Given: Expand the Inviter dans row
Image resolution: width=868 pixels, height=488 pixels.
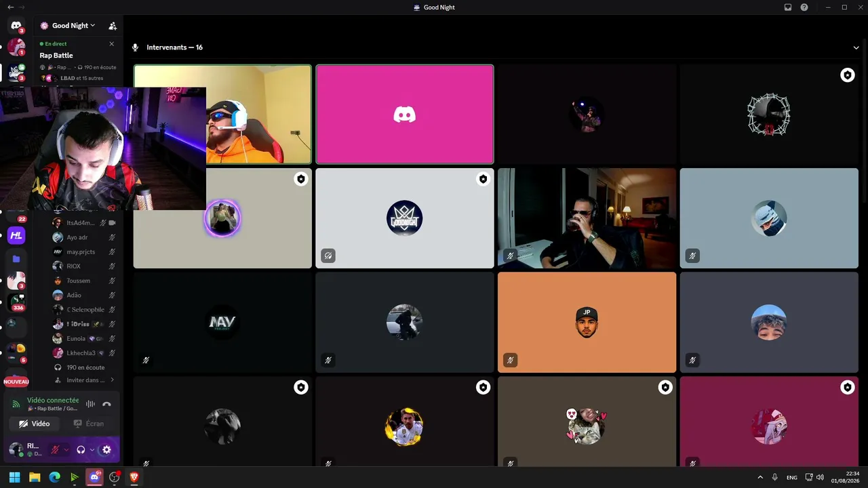Looking at the screenshot, I should (84, 380).
